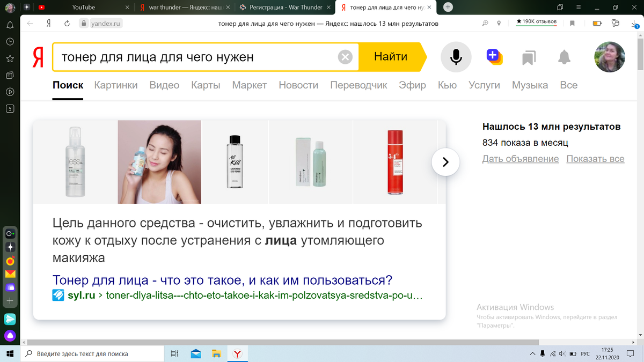This screenshot has height=362, width=644.
Task: Show more products with the right arrow
Action: tap(445, 162)
